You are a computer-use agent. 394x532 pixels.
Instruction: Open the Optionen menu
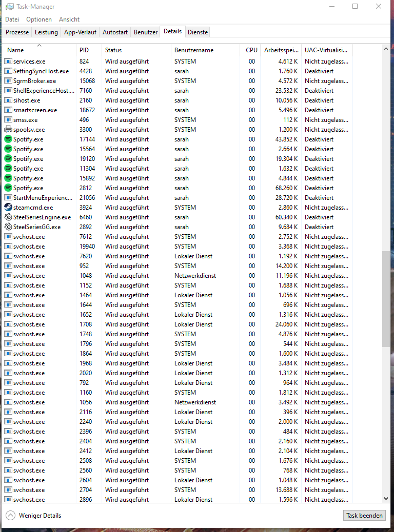pos(39,19)
